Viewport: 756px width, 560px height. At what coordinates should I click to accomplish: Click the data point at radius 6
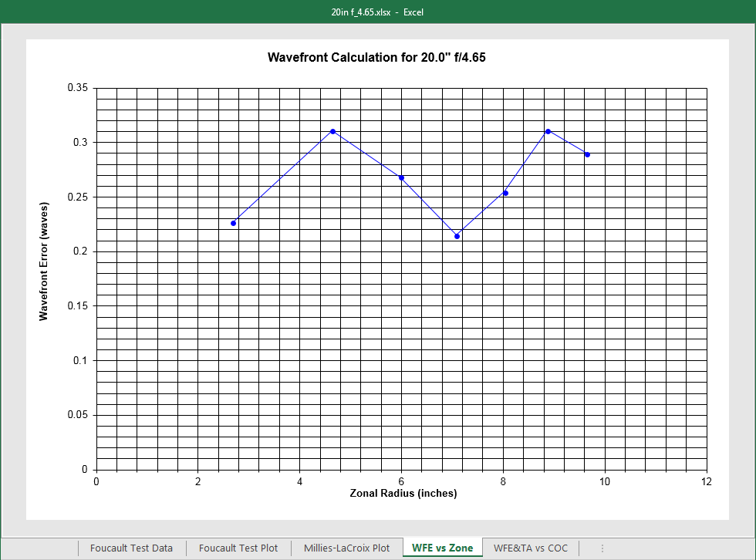pyautogui.click(x=401, y=177)
